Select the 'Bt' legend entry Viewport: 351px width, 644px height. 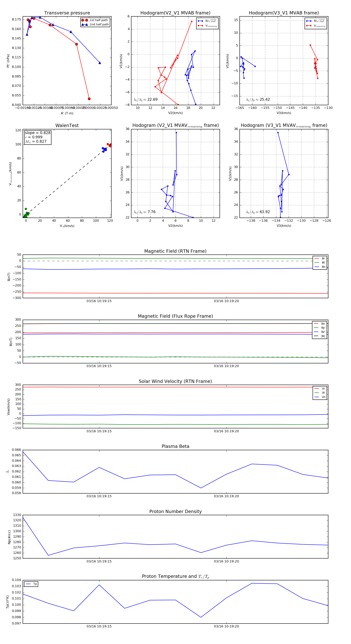tap(320, 262)
